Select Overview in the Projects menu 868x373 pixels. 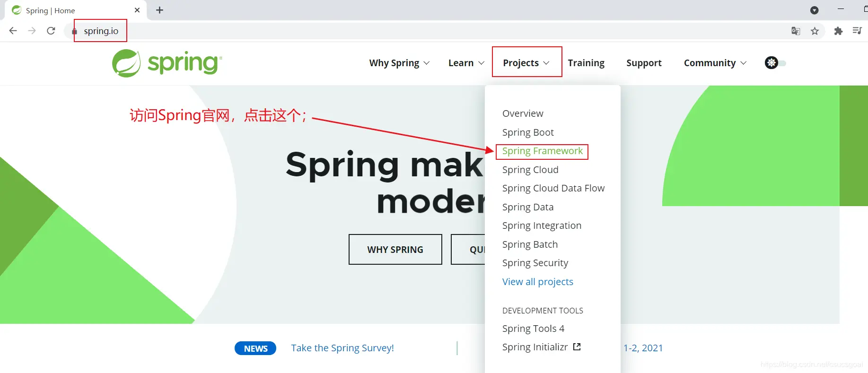[523, 113]
